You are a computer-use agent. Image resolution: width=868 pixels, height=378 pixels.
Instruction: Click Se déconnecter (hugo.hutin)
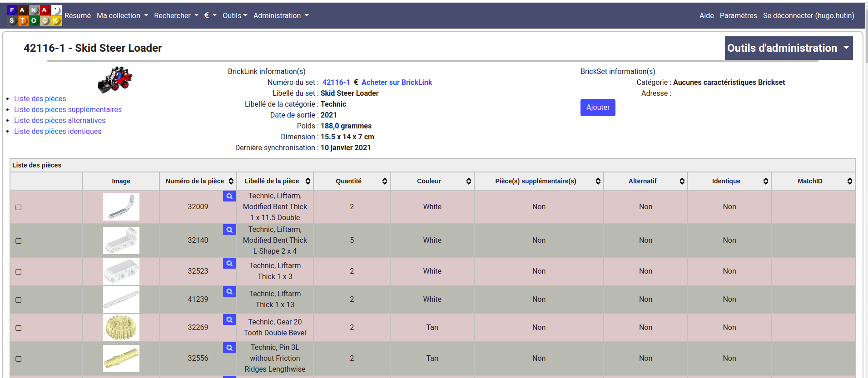coord(808,15)
